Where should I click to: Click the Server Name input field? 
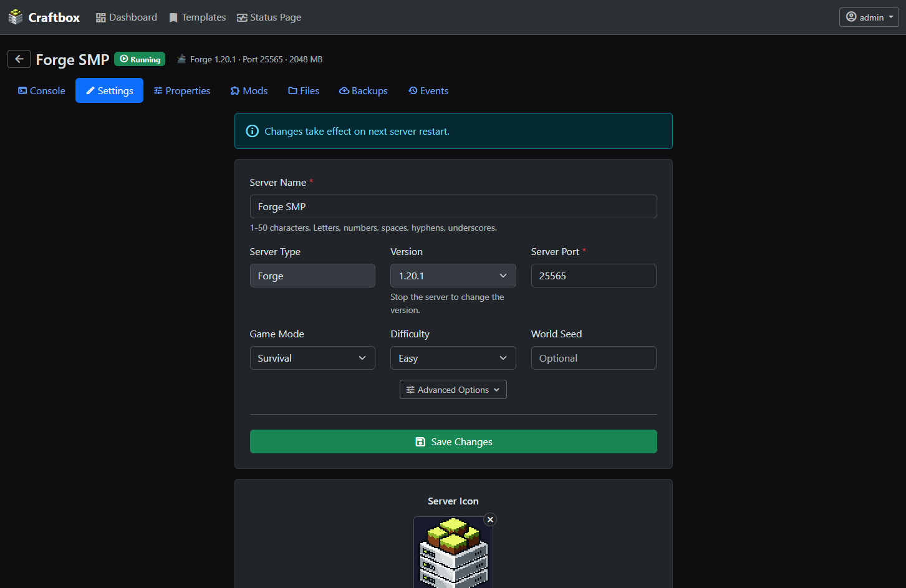[x=453, y=206]
